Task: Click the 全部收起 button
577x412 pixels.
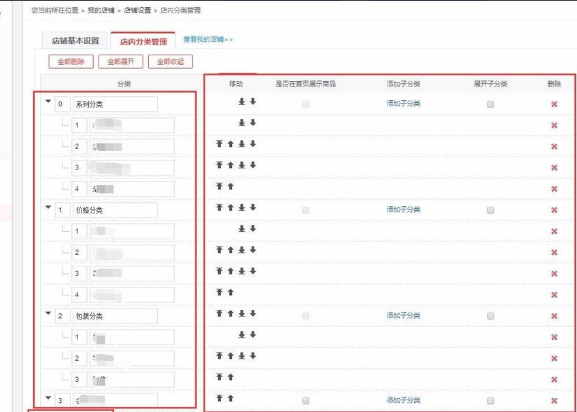Action: (x=170, y=62)
